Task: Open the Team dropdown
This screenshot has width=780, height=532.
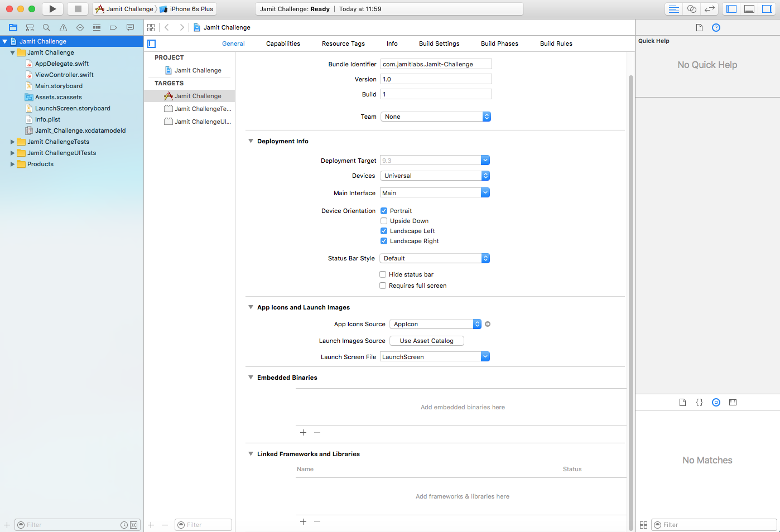Action: pyautogui.click(x=435, y=117)
